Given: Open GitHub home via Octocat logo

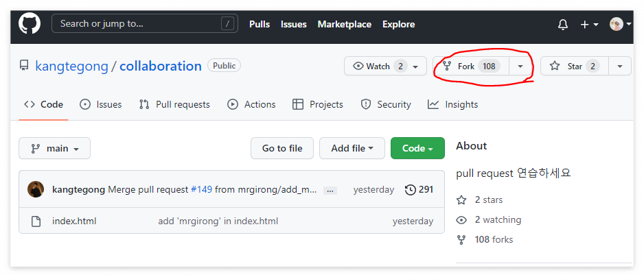Looking at the screenshot, I should click(x=30, y=23).
